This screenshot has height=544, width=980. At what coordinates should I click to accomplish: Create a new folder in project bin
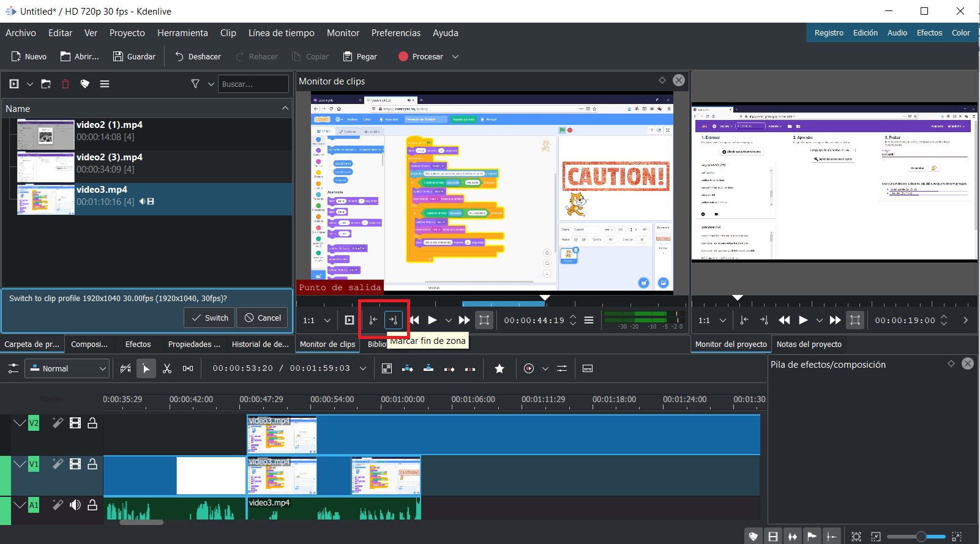pyautogui.click(x=46, y=84)
